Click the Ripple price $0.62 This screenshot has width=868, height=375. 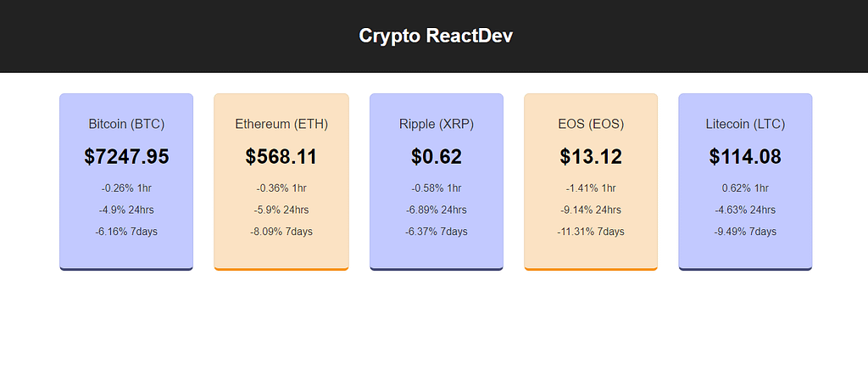point(437,157)
